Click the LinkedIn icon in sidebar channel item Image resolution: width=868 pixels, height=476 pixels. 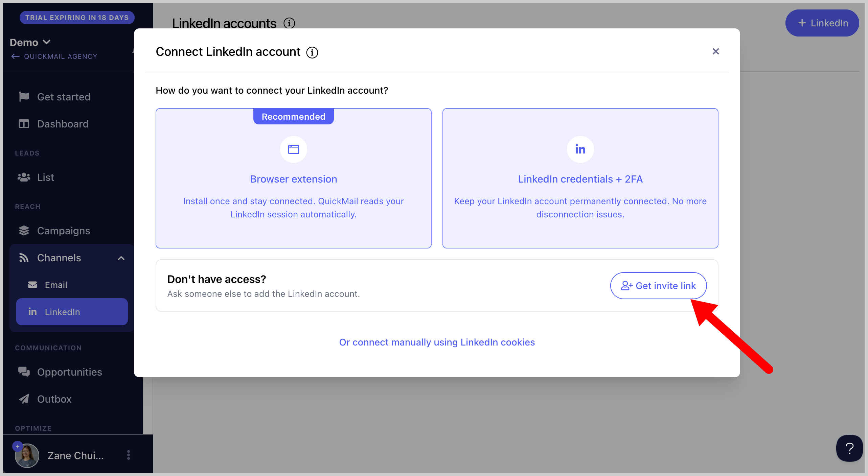pos(32,311)
